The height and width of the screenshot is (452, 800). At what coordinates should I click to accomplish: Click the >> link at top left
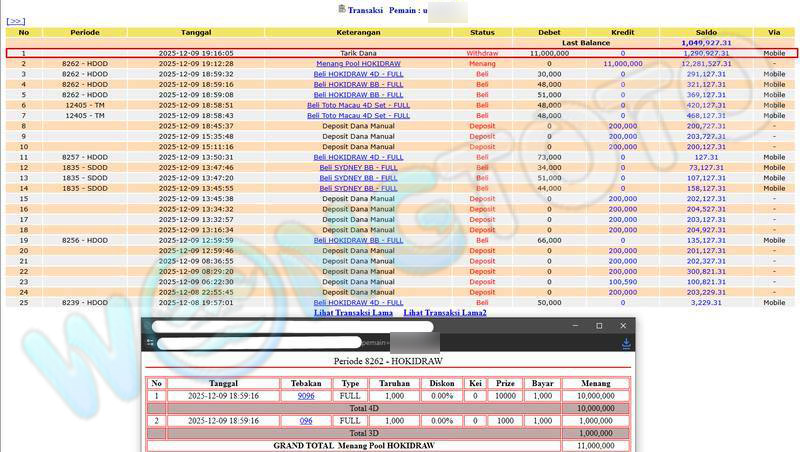(15, 20)
